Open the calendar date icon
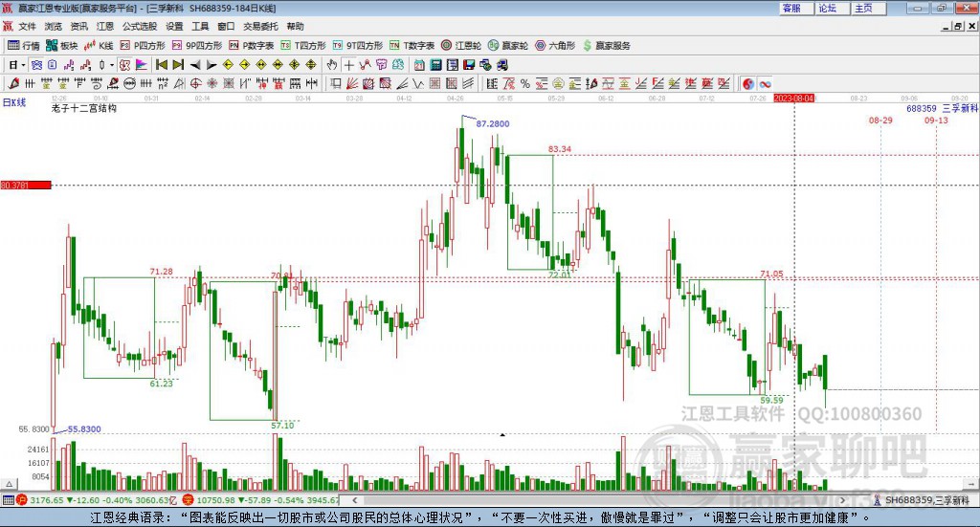Viewport: 980px width, 527px height. (x=419, y=65)
